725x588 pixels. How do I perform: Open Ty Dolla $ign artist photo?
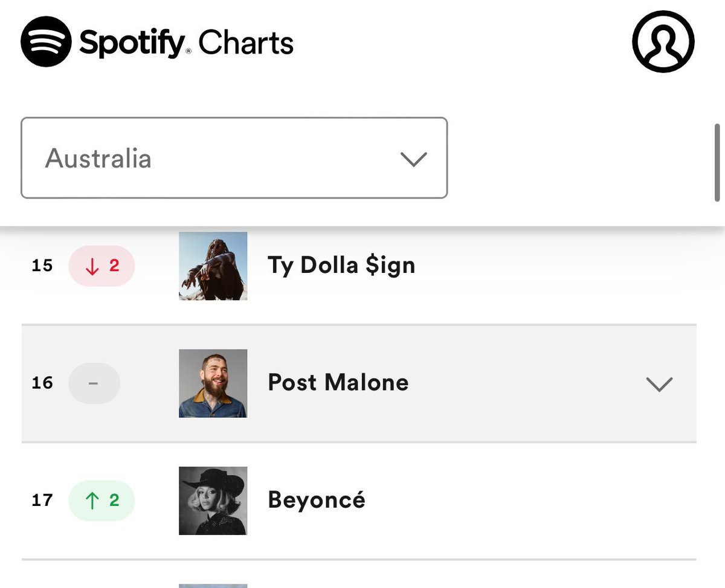click(213, 266)
